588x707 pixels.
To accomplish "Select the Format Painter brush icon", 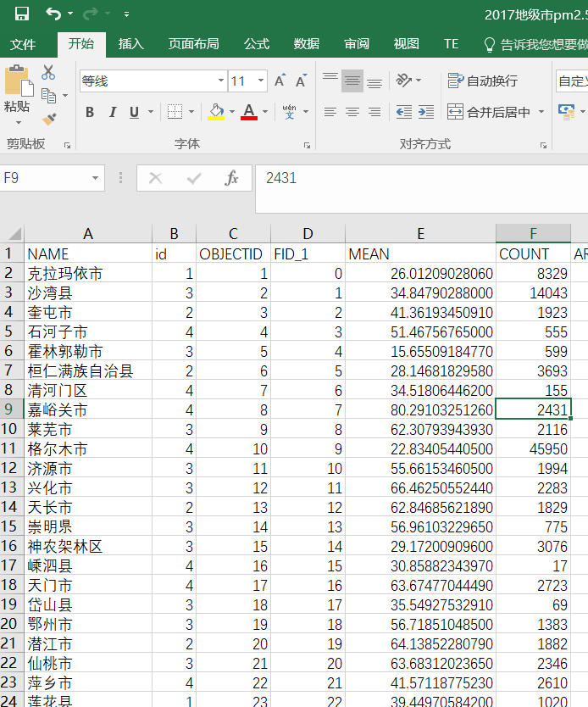I will coord(48,119).
